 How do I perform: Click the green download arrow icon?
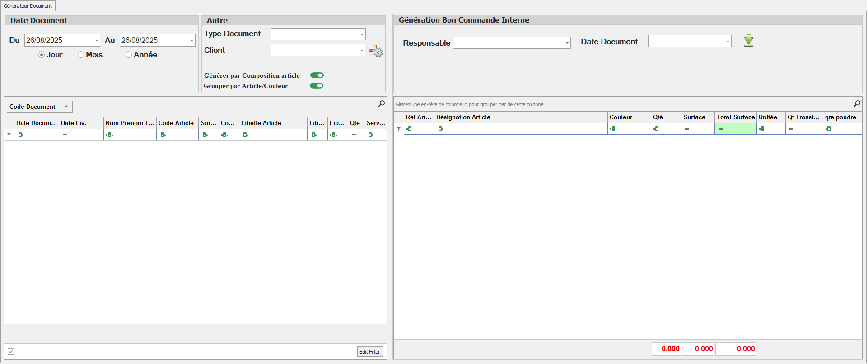748,41
